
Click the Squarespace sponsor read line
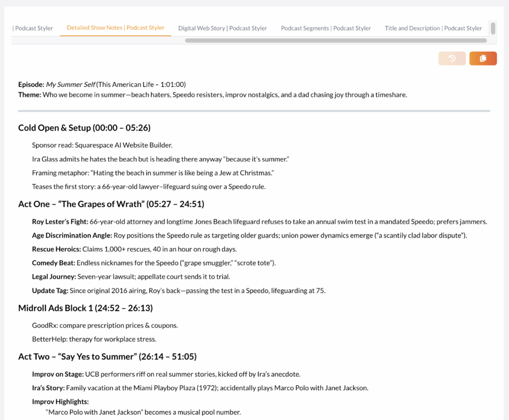tap(102, 145)
